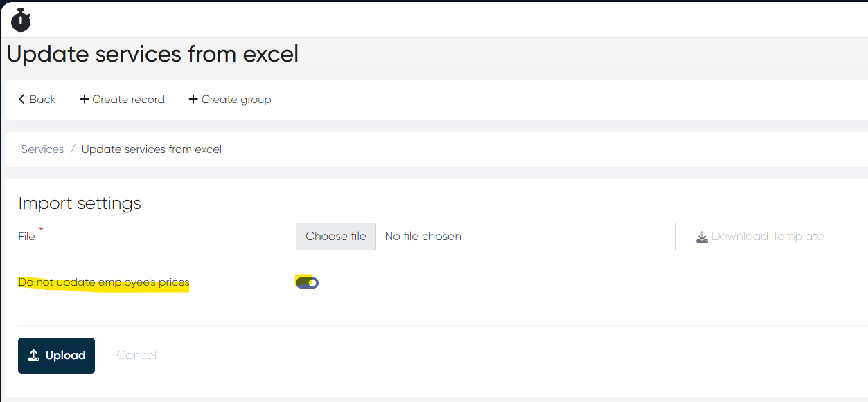This screenshot has width=868, height=402.
Task: Select the Create group text
Action: click(x=236, y=100)
